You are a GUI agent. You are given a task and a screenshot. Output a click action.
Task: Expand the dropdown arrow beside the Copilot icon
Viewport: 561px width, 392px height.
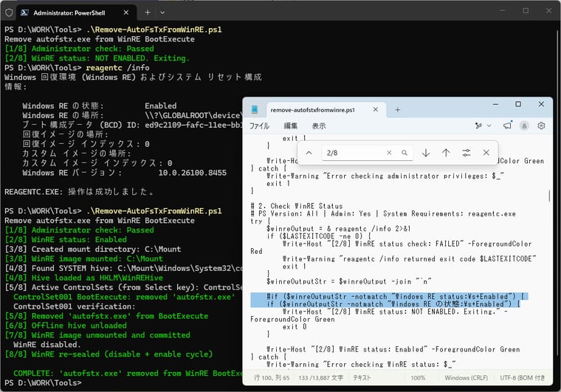(489, 125)
